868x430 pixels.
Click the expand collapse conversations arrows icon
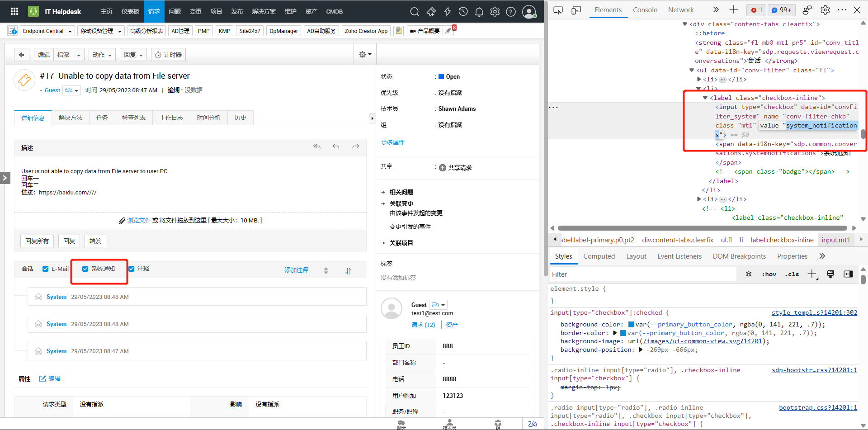326,270
